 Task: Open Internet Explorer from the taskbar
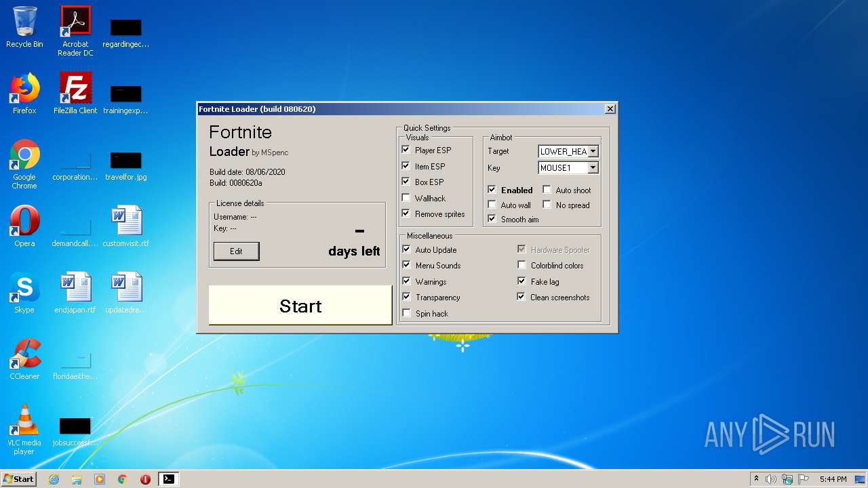(x=54, y=479)
